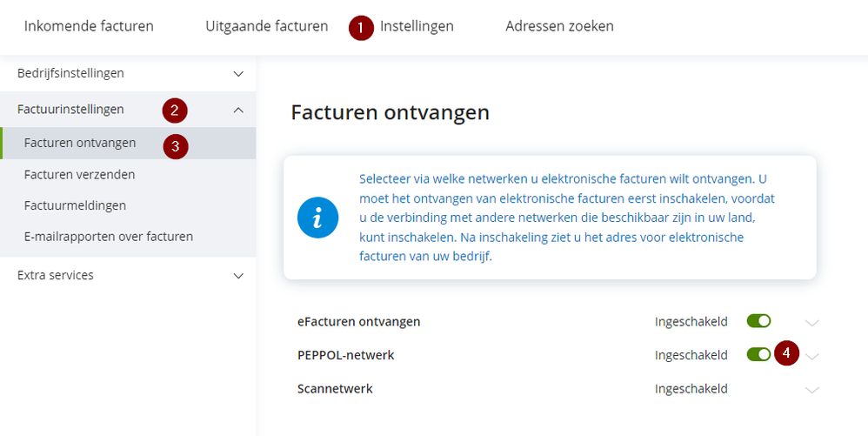
Task: Expand the Scannetwerk row chevron
Action: tap(812, 390)
